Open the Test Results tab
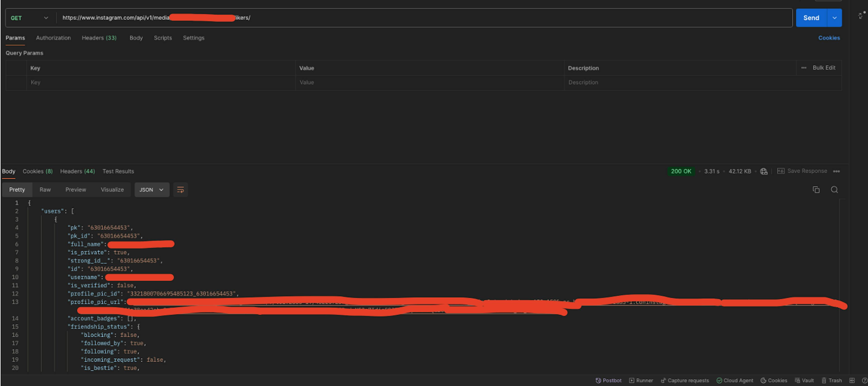This screenshot has width=868, height=386. click(118, 171)
